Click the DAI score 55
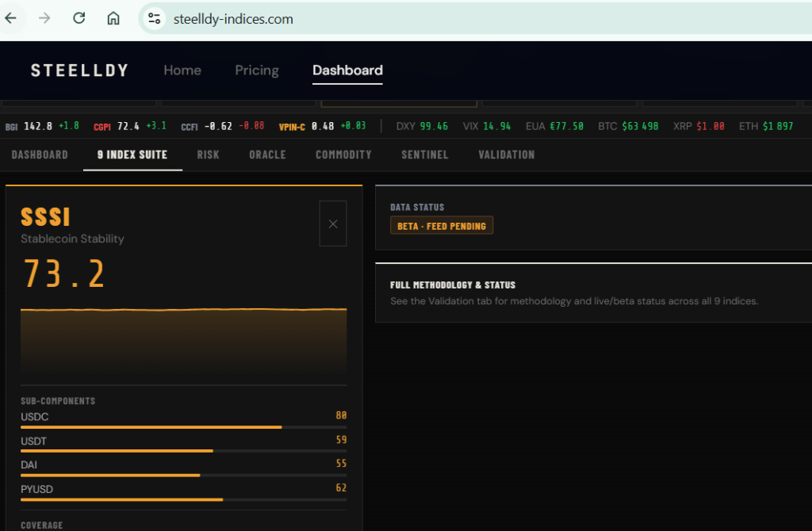Image resolution: width=812 pixels, height=531 pixels. point(341,464)
